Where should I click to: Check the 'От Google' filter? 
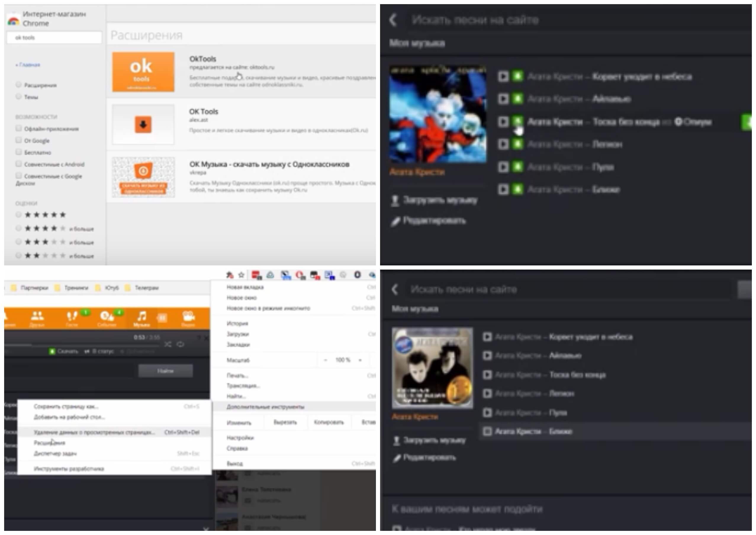coord(18,140)
